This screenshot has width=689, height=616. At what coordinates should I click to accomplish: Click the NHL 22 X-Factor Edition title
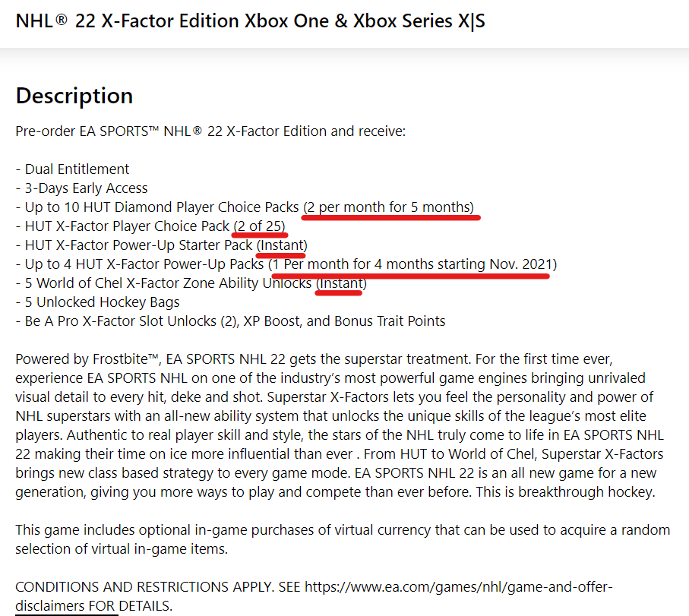pos(250,21)
